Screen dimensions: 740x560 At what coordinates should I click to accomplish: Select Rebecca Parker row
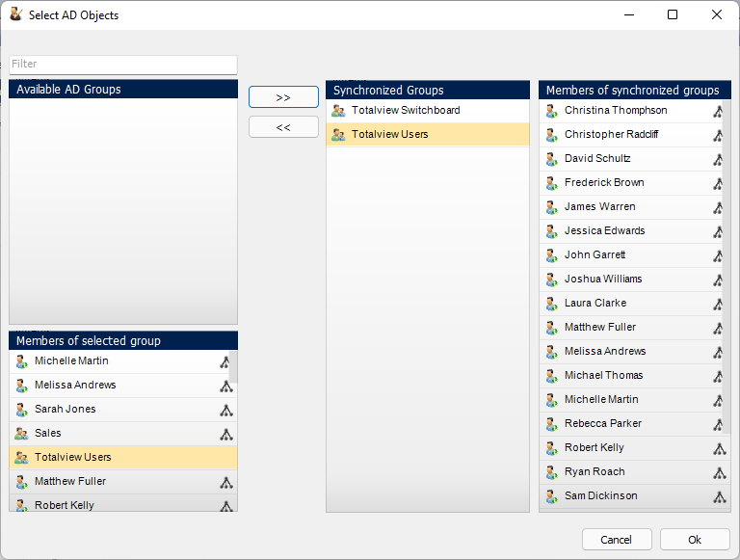(x=631, y=424)
